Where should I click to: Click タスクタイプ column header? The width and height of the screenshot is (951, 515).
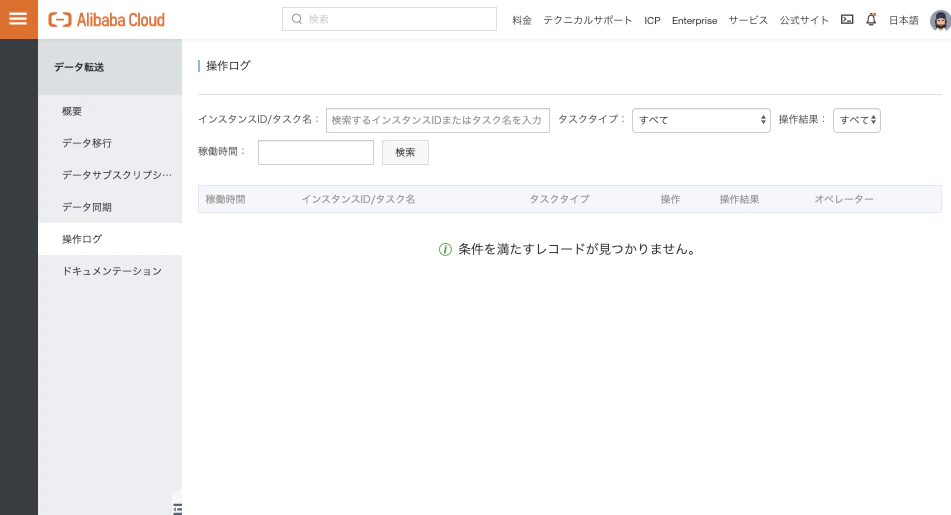click(559, 199)
